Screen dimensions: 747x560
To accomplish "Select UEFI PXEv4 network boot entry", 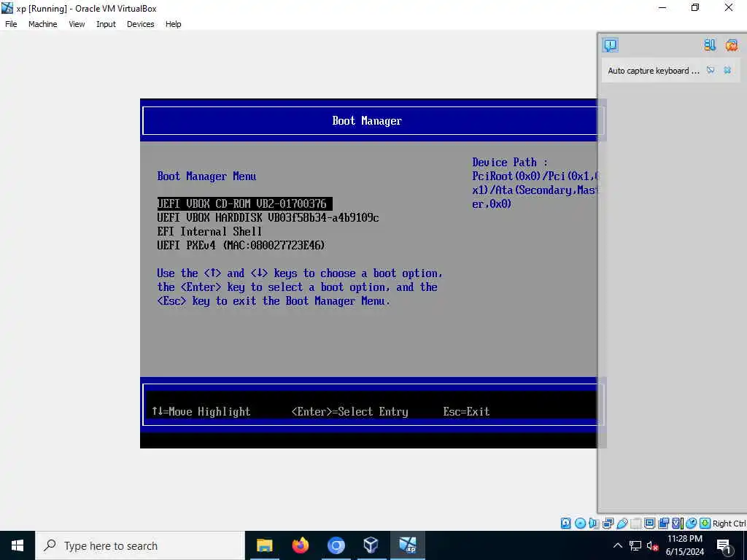I will 241,245.
